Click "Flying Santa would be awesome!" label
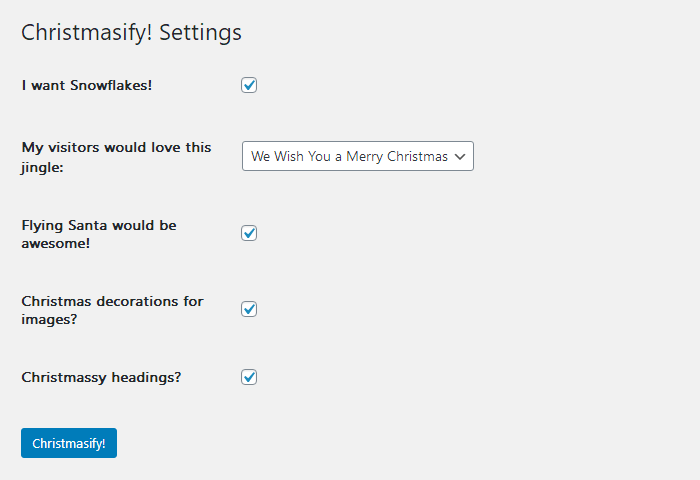The image size is (700, 480). coord(99,233)
